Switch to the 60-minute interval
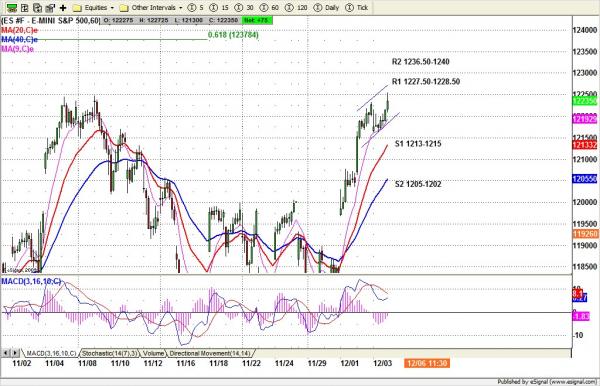This screenshot has width=600, height=386. (x=269, y=8)
